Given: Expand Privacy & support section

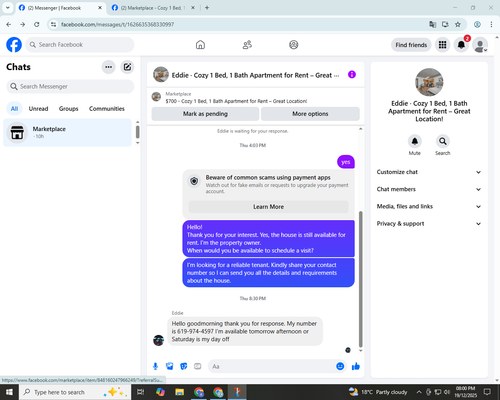Looking at the screenshot, I should click(x=429, y=224).
